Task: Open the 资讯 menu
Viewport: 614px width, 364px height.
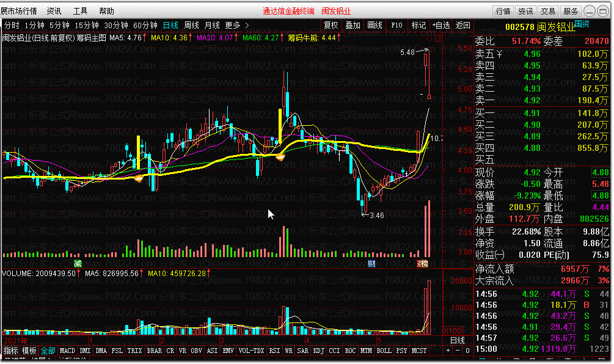Action: tap(54, 11)
